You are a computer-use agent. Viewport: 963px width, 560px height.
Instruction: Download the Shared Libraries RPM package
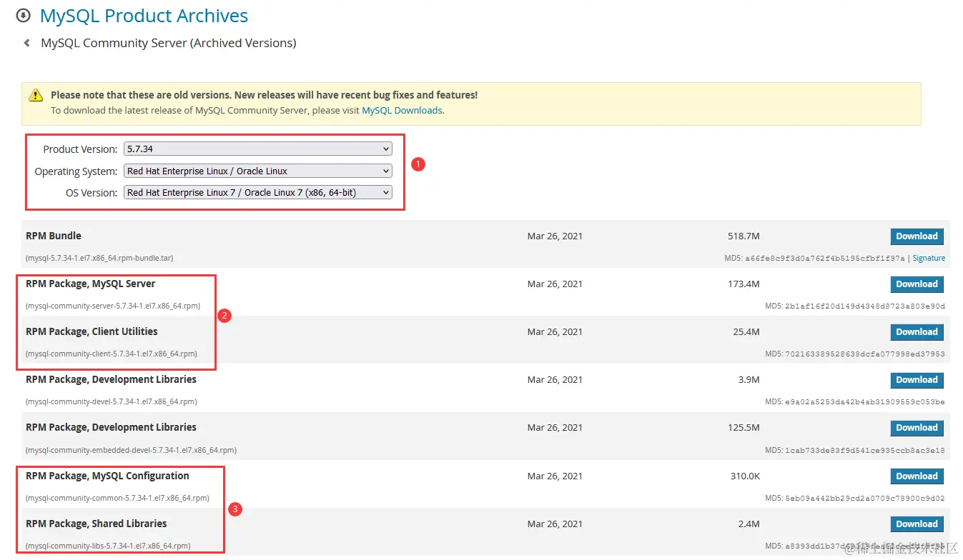point(917,524)
